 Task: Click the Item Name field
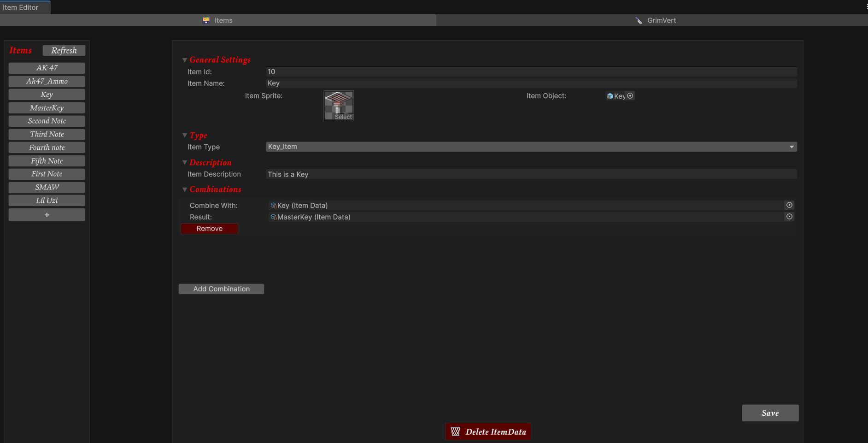point(531,83)
